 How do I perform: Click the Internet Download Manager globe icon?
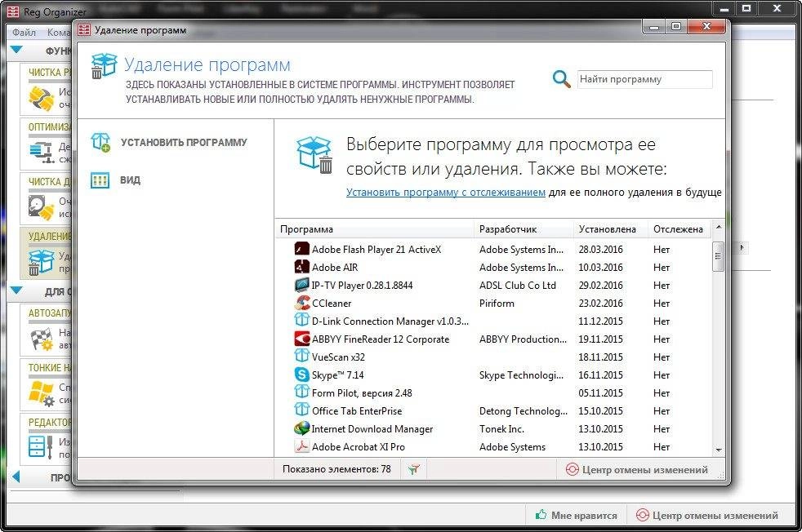[x=302, y=428]
